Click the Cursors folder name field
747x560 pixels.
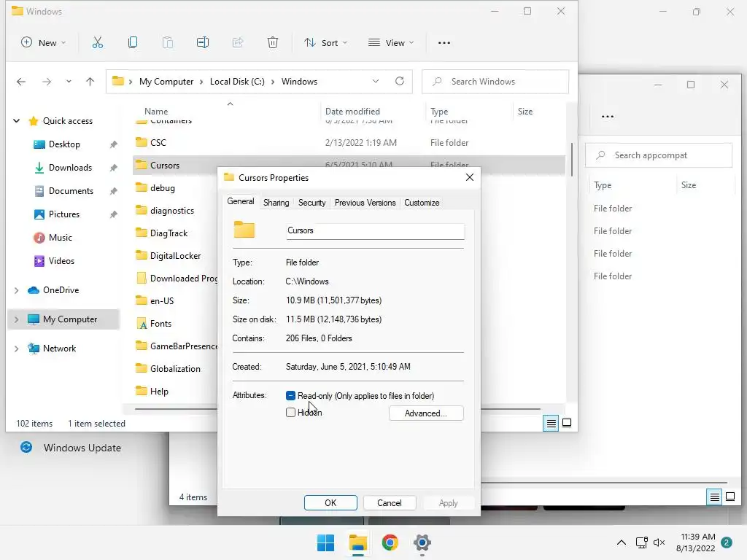click(376, 231)
